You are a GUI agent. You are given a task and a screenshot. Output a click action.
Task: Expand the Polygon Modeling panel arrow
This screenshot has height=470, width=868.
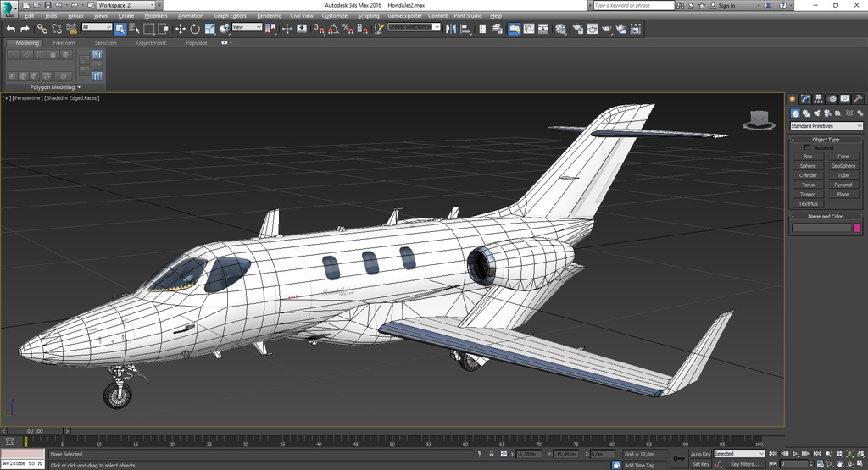79,87
